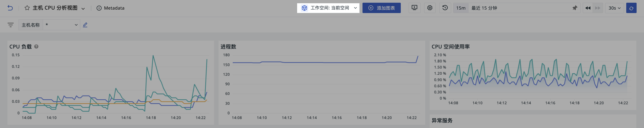Click the 进程数 chart title
The height and width of the screenshot is (128, 644).
pyautogui.click(x=228, y=47)
